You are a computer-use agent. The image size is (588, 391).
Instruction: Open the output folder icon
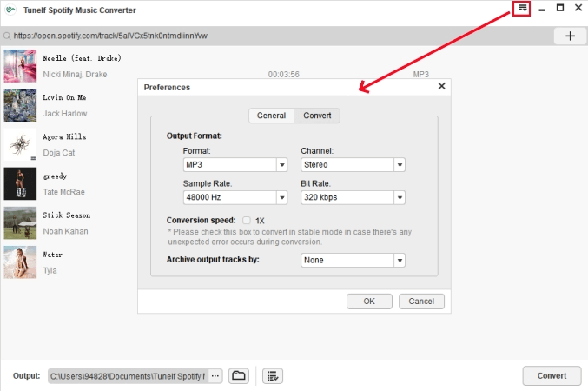point(239,375)
